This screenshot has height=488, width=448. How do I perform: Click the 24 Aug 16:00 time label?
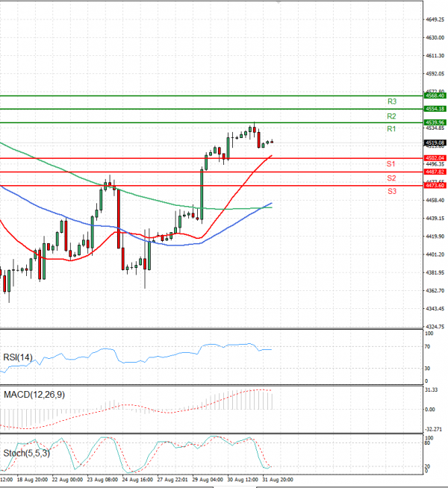pyautogui.click(x=137, y=480)
